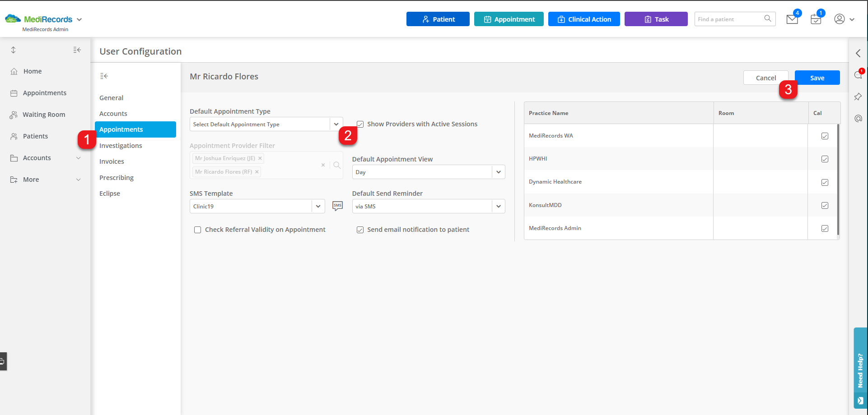Open the Default Appointment Type dropdown

pos(336,124)
